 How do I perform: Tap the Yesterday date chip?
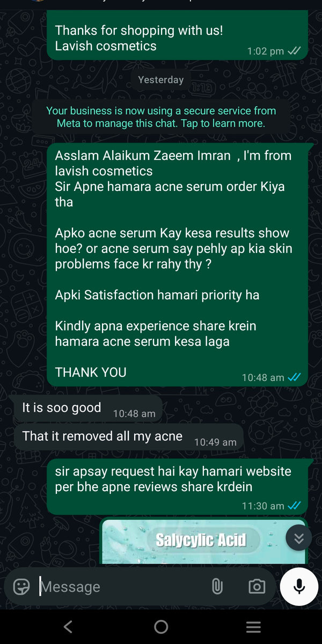(x=161, y=80)
